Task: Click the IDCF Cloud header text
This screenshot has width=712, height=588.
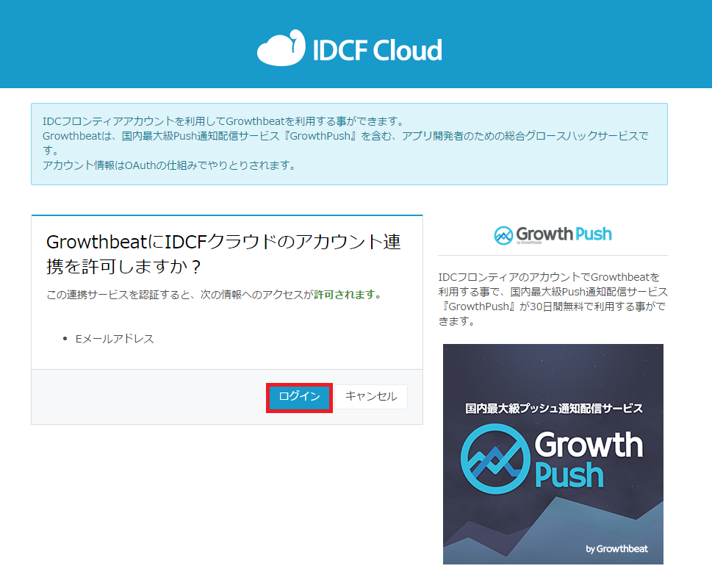Action: [x=378, y=50]
